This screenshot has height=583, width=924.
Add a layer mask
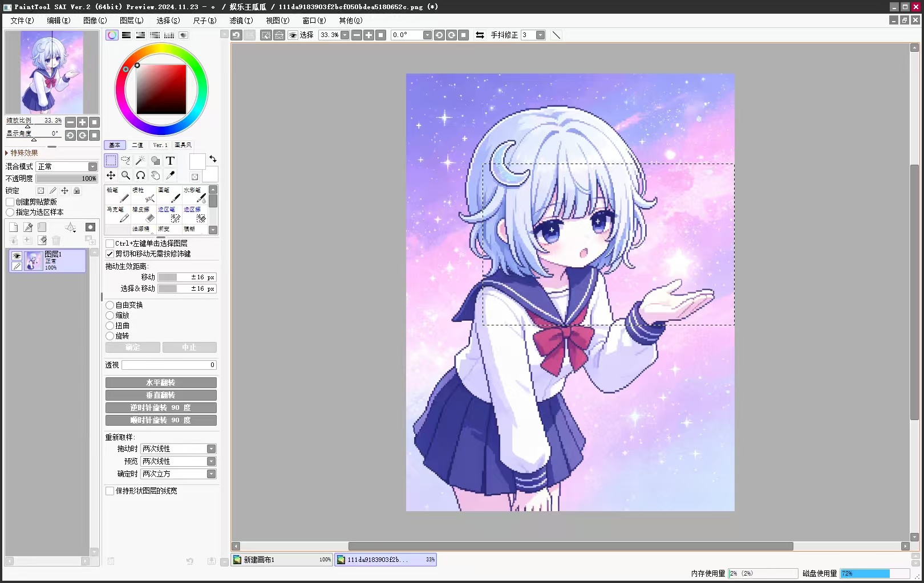pyautogui.click(x=90, y=227)
